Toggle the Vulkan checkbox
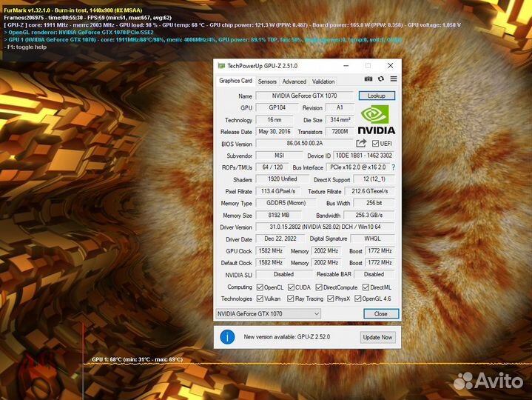 [260, 299]
